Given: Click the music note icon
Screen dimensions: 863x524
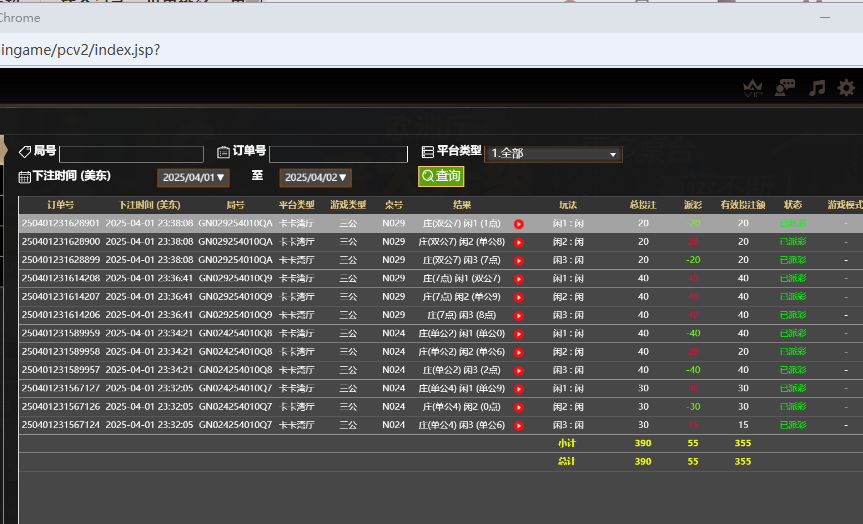Looking at the screenshot, I should [x=817, y=88].
